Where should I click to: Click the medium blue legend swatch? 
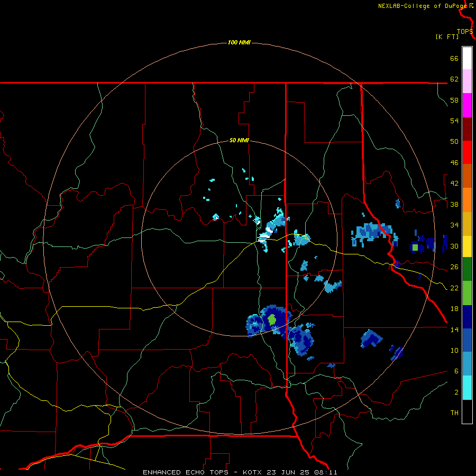click(x=467, y=340)
